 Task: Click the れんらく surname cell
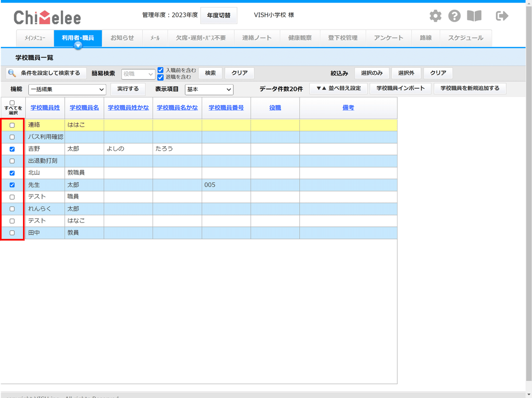click(45, 209)
